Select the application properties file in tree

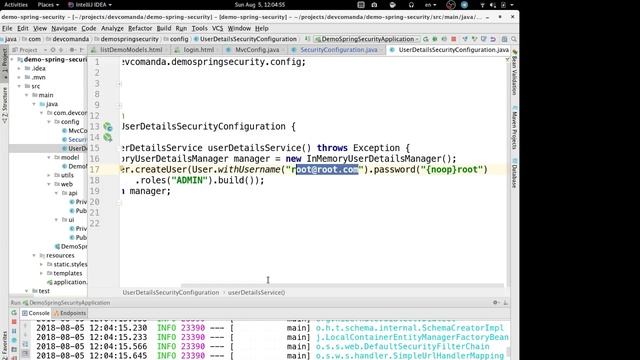coord(67,282)
